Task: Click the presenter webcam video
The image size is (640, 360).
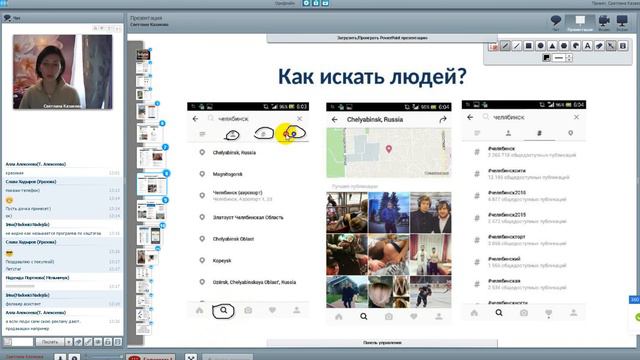Action: click(62, 72)
